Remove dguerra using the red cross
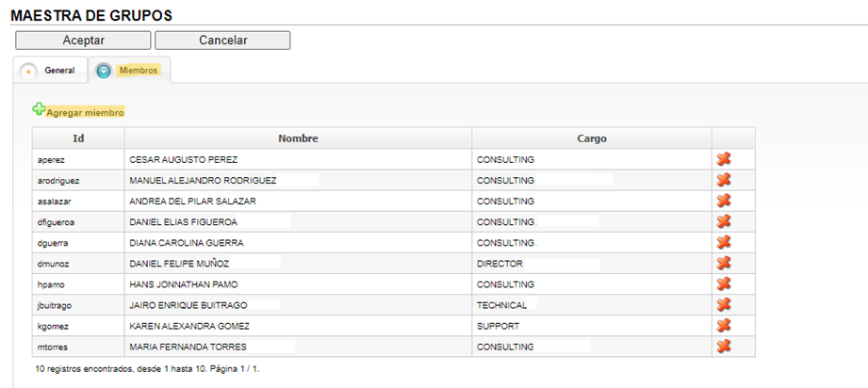Image resolution: width=868 pixels, height=388 pixels. (724, 242)
